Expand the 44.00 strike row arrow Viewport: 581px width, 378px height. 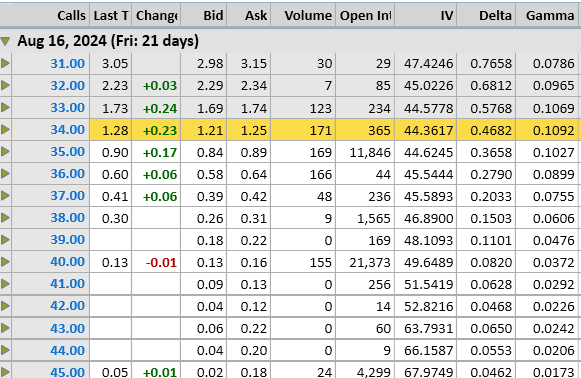pyautogui.click(x=5, y=350)
